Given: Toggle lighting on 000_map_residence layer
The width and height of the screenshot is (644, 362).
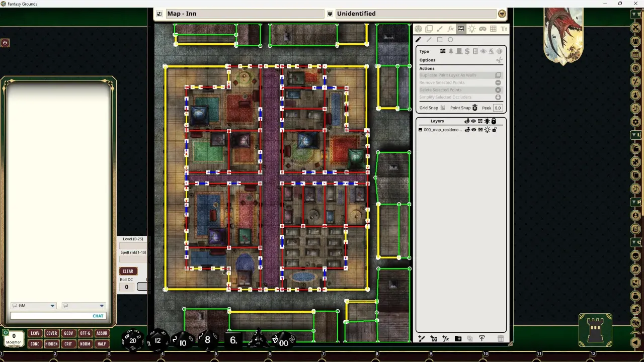Looking at the screenshot, I should pyautogui.click(x=487, y=130).
